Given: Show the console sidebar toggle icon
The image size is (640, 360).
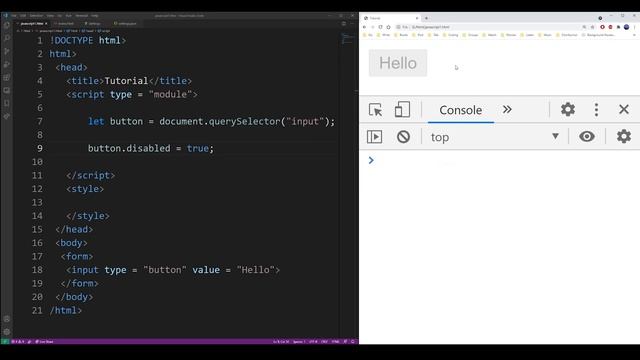Looking at the screenshot, I should (x=374, y=137).
